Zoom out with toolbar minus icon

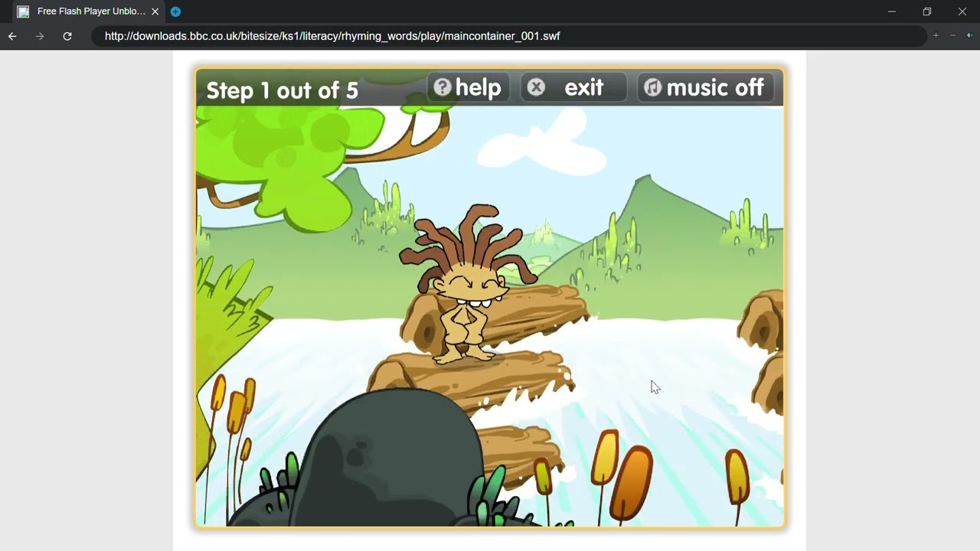(x=952, y=36)
